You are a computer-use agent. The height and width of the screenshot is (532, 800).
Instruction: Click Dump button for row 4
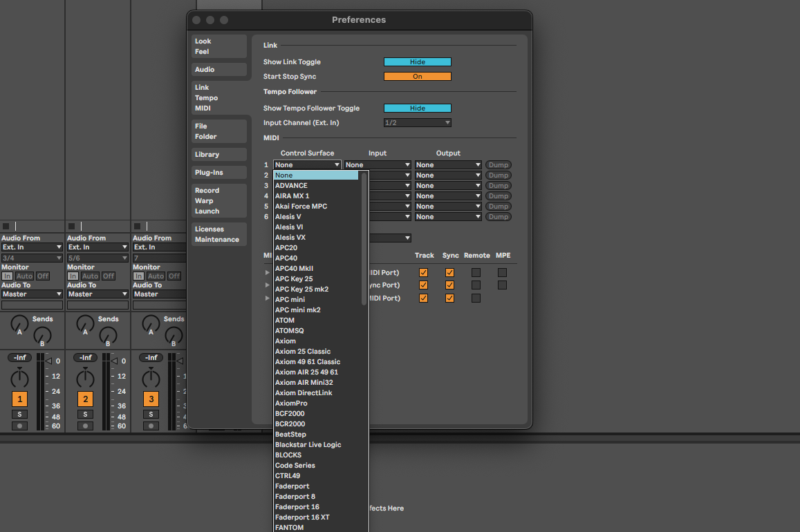point(498,196)
